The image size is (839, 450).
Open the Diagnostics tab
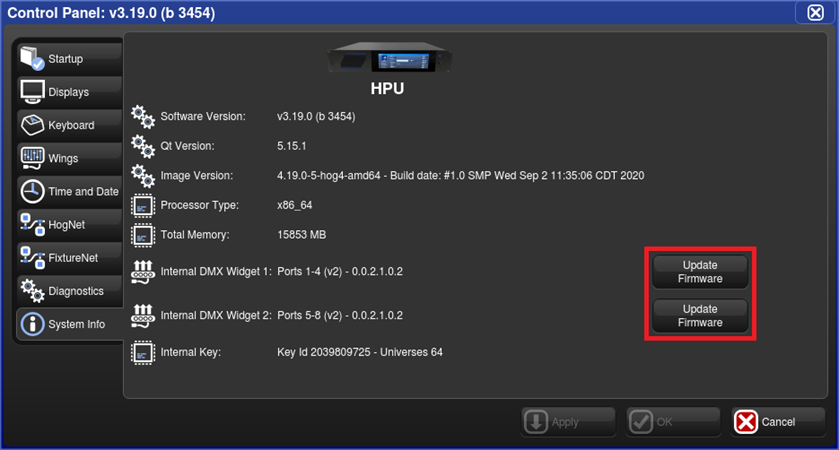[x=70, y=291]
